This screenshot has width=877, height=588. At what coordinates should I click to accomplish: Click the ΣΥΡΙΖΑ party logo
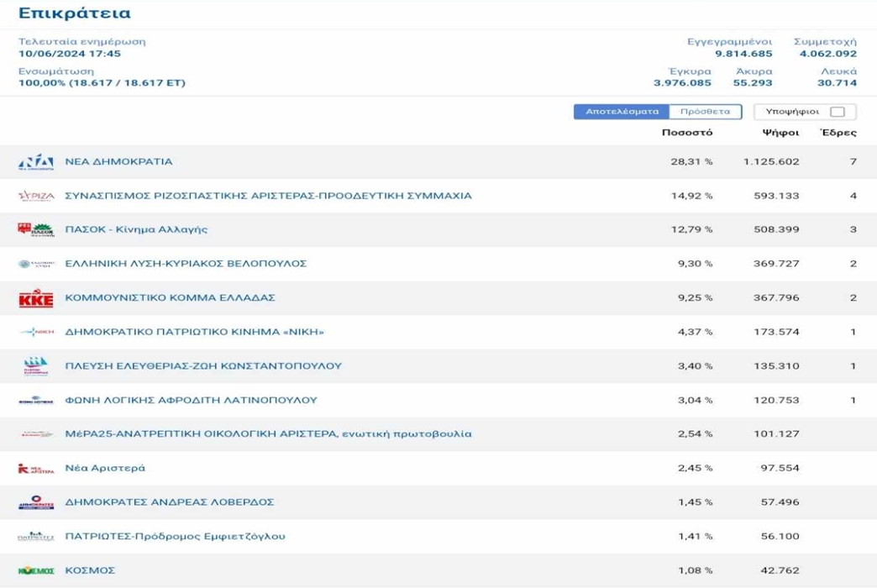[x=36, y=197]
